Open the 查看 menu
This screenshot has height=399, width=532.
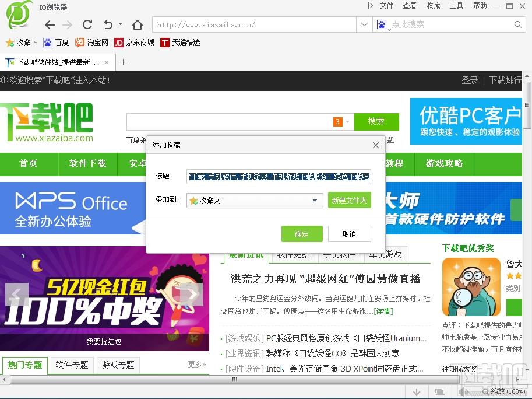pyautogui.click(x=410, y=6)
